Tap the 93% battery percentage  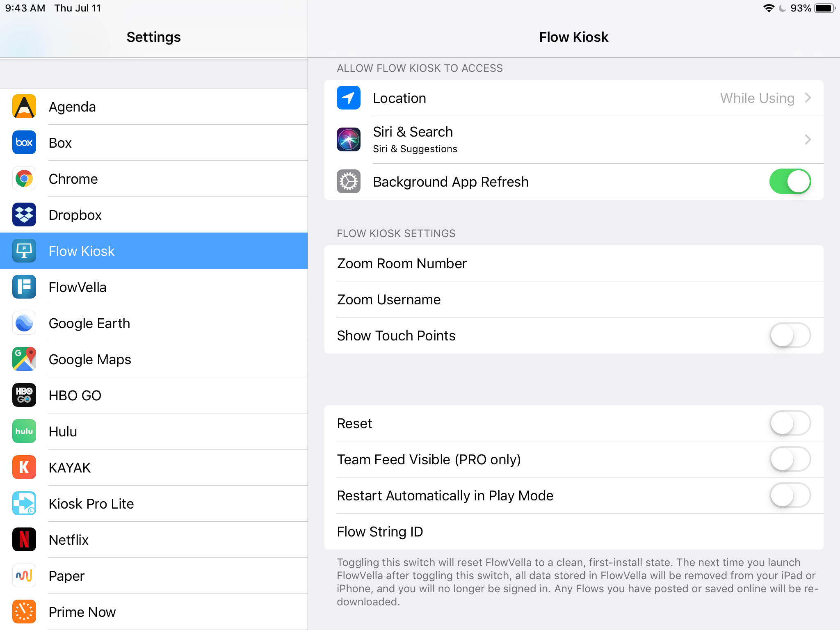point(801,8)
